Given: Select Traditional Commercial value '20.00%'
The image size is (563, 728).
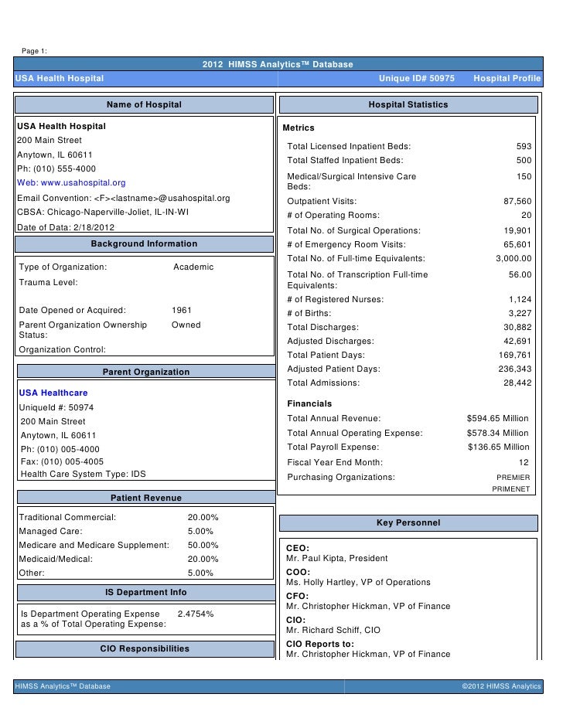Looking at the screenshot, I should click(x=203, y=517).
